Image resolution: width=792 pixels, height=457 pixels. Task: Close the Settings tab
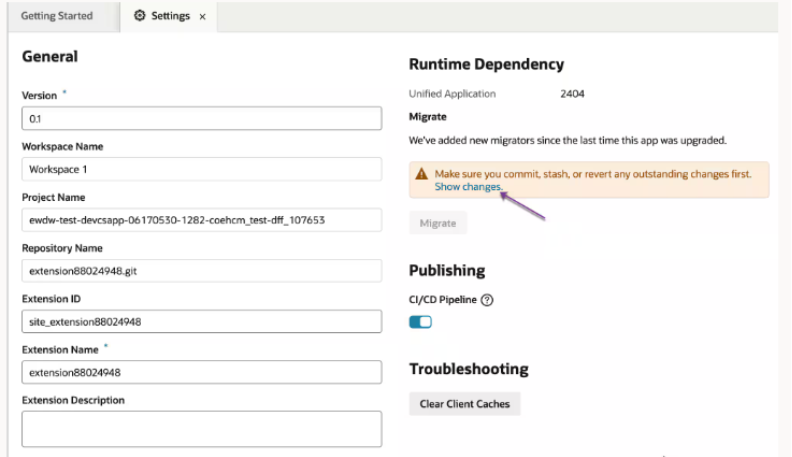pos(203,17)
